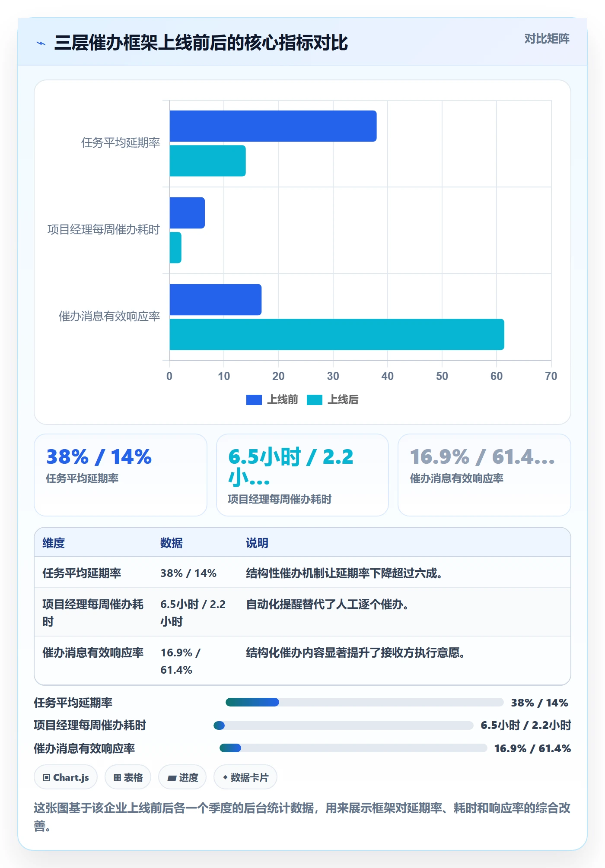Click the 任务平均延期率 chart axis label

pos(121,143)
